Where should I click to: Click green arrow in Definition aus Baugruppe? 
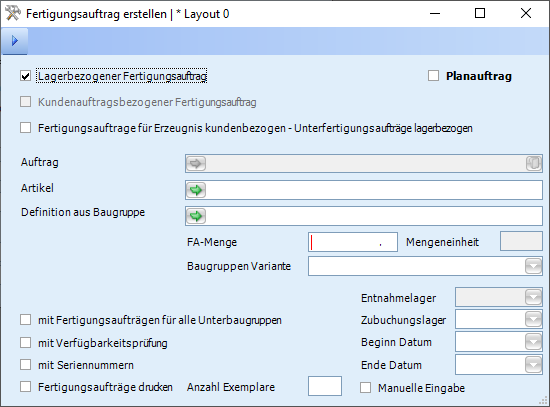[x=196, y=216]
